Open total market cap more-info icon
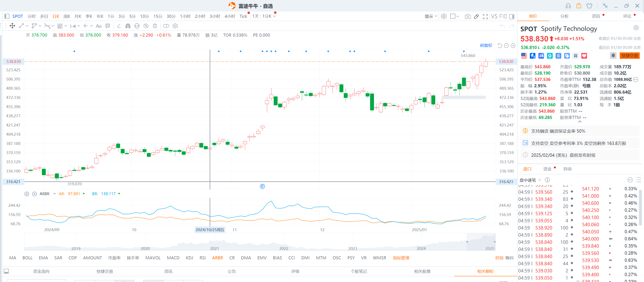Image resolution: width=644 pixels, height=282 pixels. pos(636,79)
